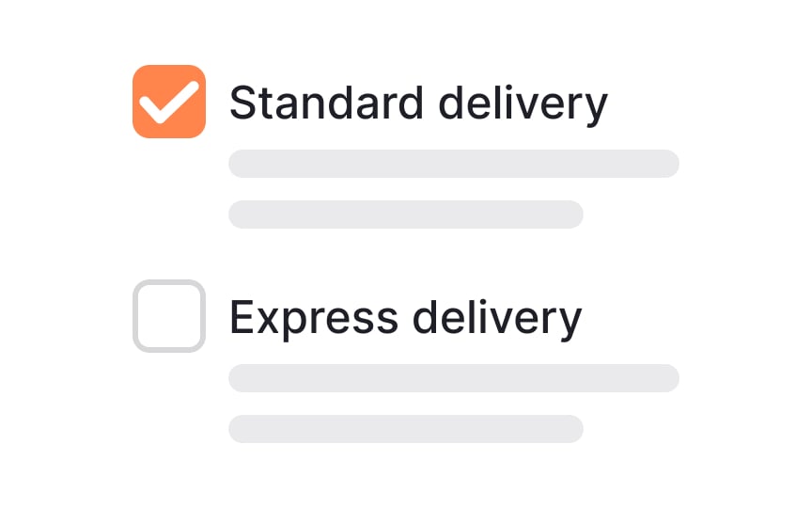This screenshot has width=812, height=508.
Task: Select the empty gray-bordered checkbox
Action: click(169, 316)
